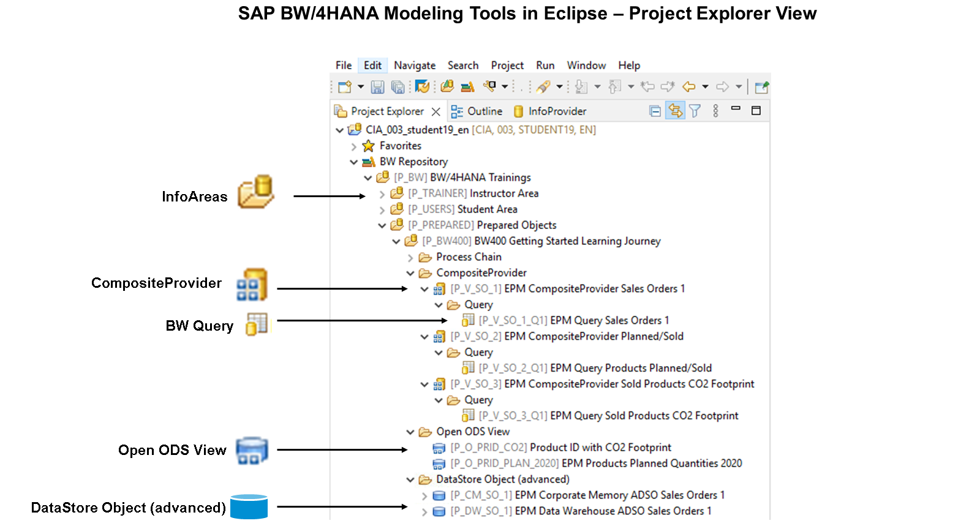Screen dimensions: 980x526
Task: Expand the Process Chain folder
Action: coord(410,258)
